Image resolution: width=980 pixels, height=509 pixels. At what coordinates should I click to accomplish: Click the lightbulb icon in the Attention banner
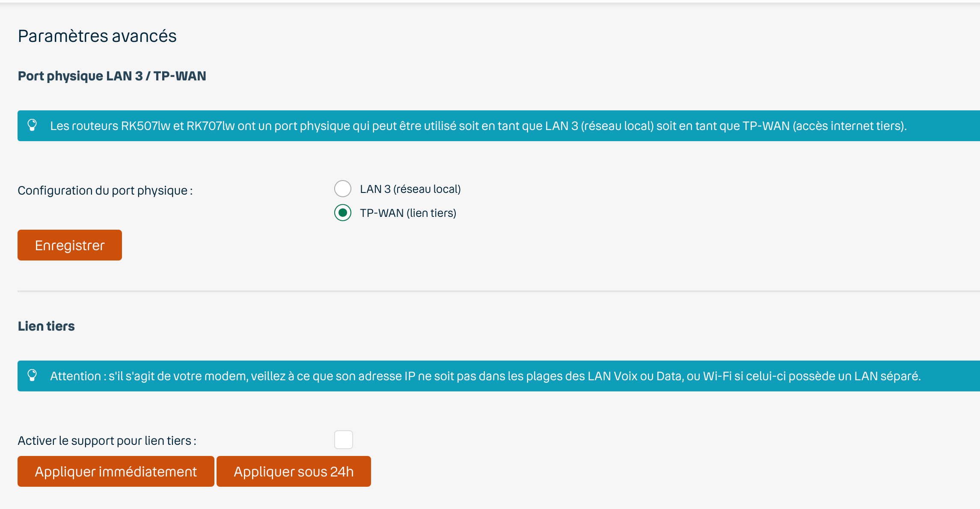32,376
